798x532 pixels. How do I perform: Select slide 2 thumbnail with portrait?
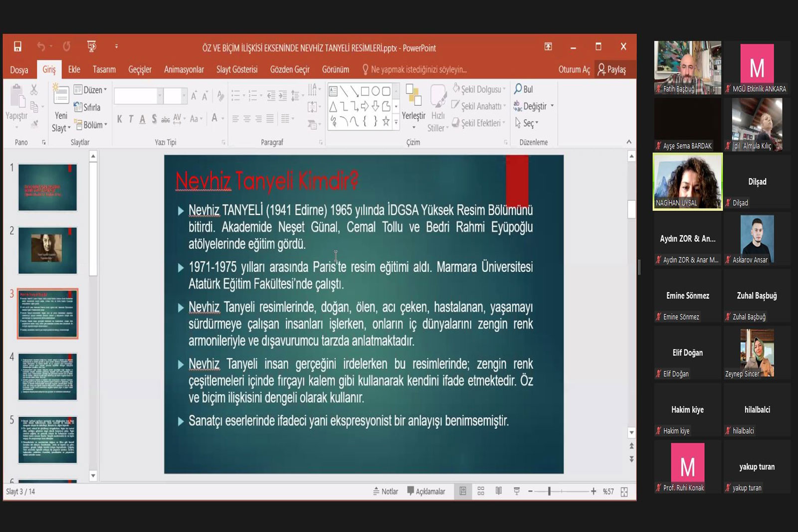[47, 250]
